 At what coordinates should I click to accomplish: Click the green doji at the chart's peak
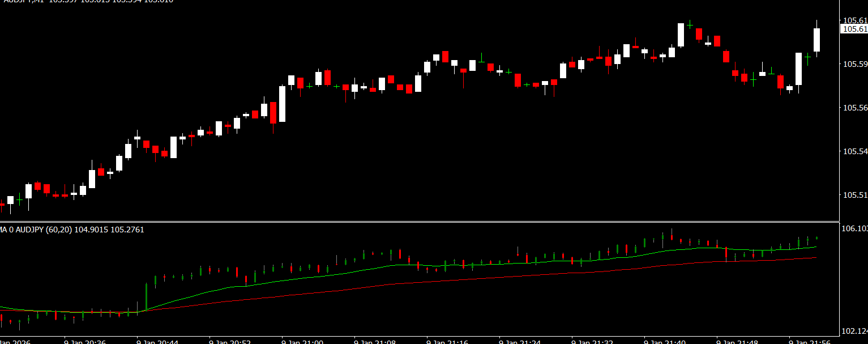tap(690, 24)
